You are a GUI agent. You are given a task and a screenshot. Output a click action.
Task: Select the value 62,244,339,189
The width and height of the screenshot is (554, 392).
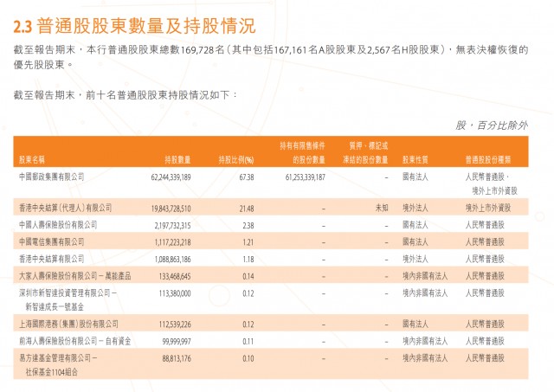171,177
